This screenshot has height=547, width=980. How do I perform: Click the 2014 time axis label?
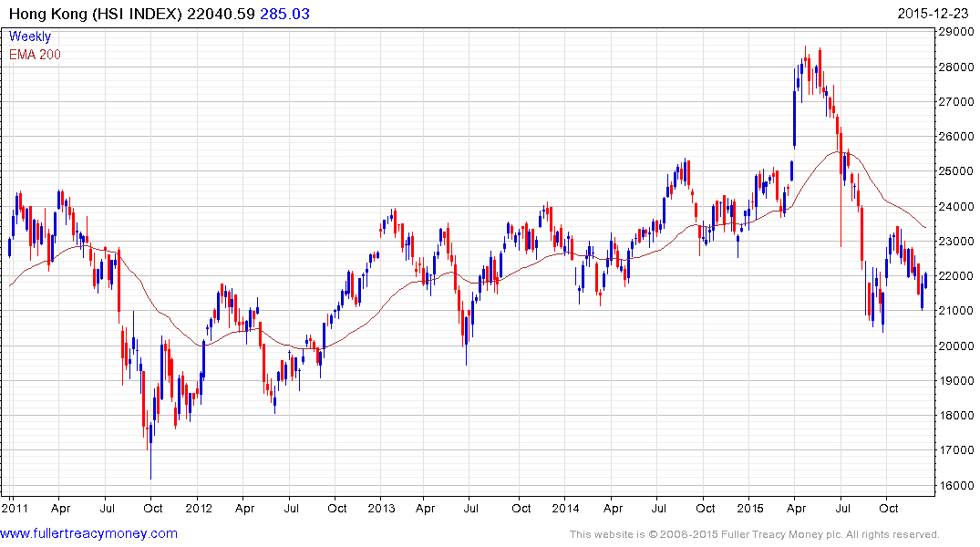coord(565,508)
